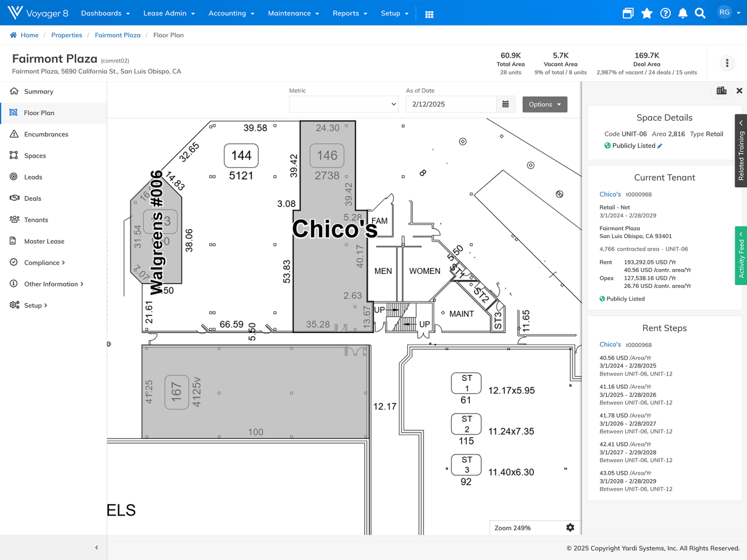Open the notifications bell
This screenshot has width=747, height=560.
pos(682,13)
